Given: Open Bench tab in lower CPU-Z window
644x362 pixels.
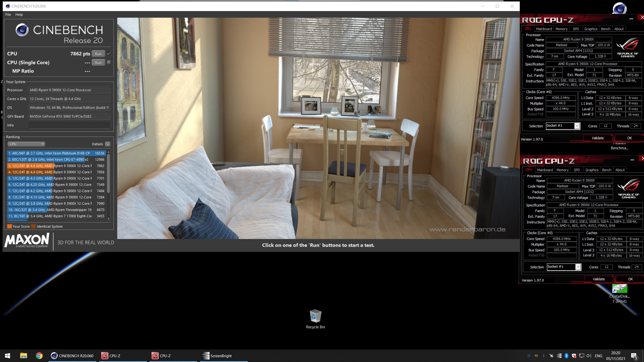Looking at the screenshot, I should (607, 170).
